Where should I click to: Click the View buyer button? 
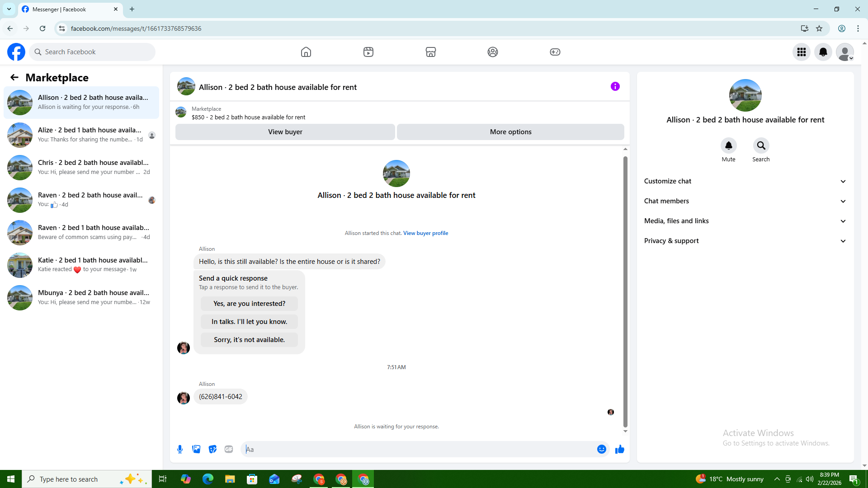coord(285,132)
